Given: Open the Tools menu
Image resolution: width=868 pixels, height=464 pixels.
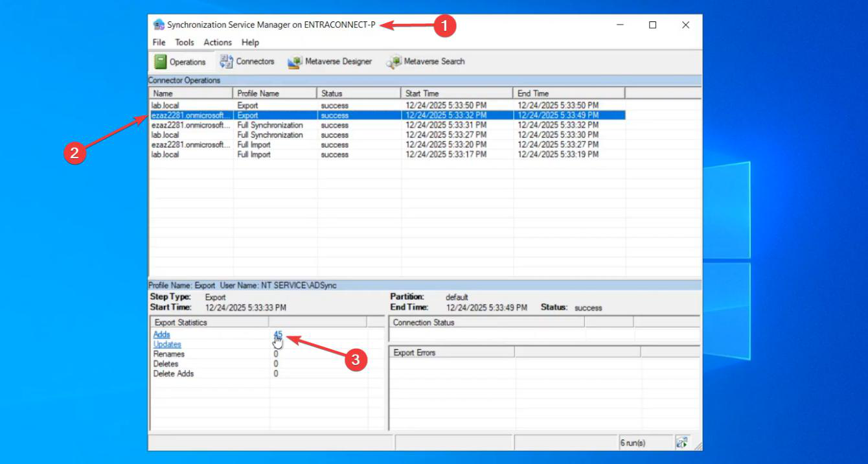Looking at the screenshot, I should click(x=185, y=42).
